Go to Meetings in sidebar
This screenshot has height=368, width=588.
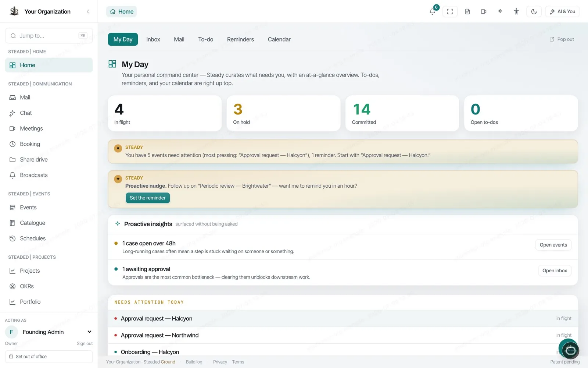tap(49, 128)
